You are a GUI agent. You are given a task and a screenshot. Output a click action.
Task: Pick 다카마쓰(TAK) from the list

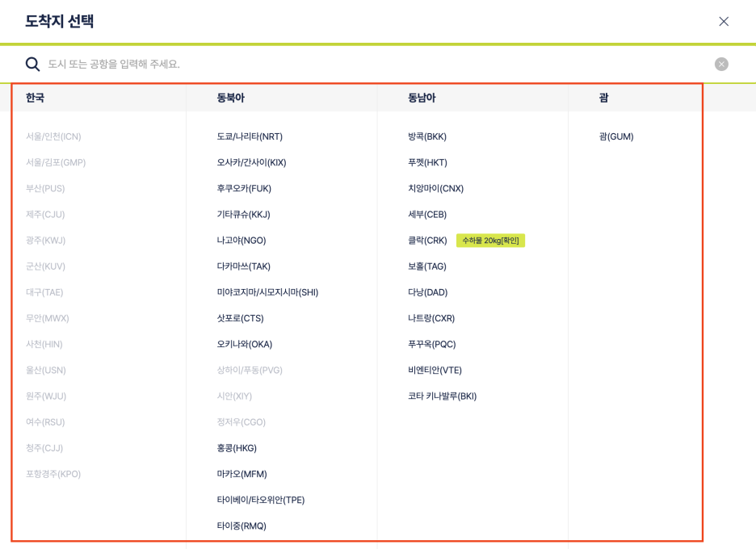pos(243,266)
